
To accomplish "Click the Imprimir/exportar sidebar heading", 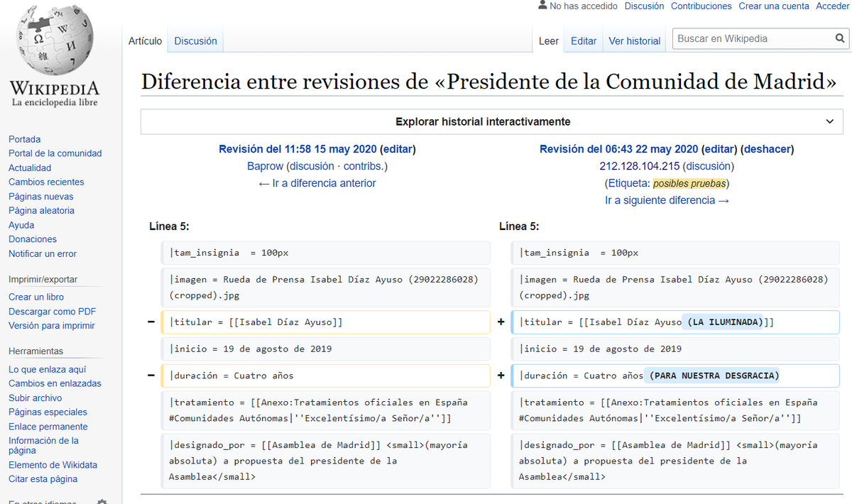I will [43, 280].
